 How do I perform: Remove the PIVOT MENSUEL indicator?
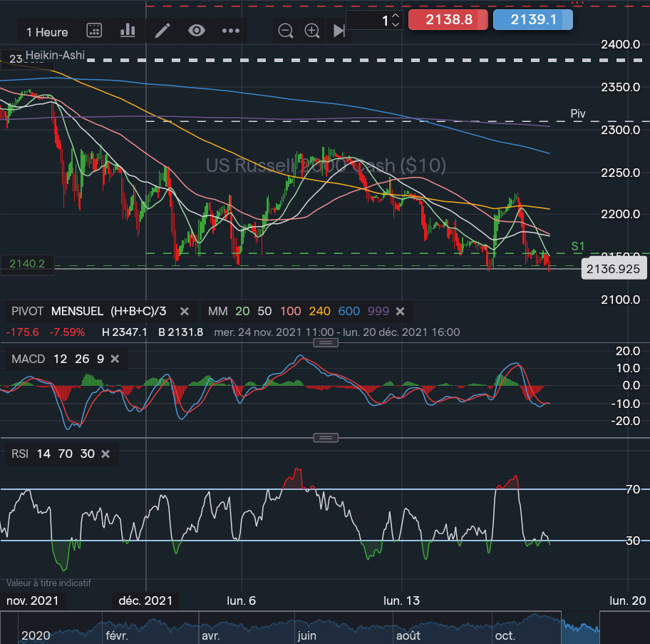pyautogui.click(x=185, y=311)
